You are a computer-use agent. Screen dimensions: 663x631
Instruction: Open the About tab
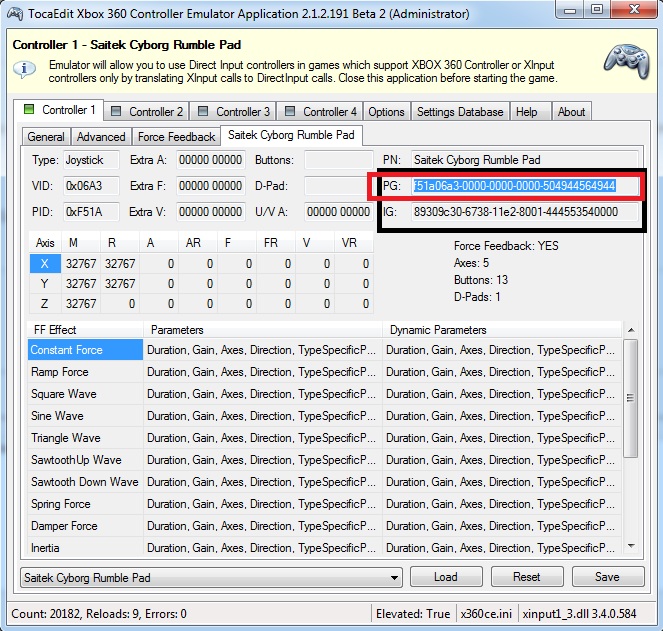pos(571,112)
